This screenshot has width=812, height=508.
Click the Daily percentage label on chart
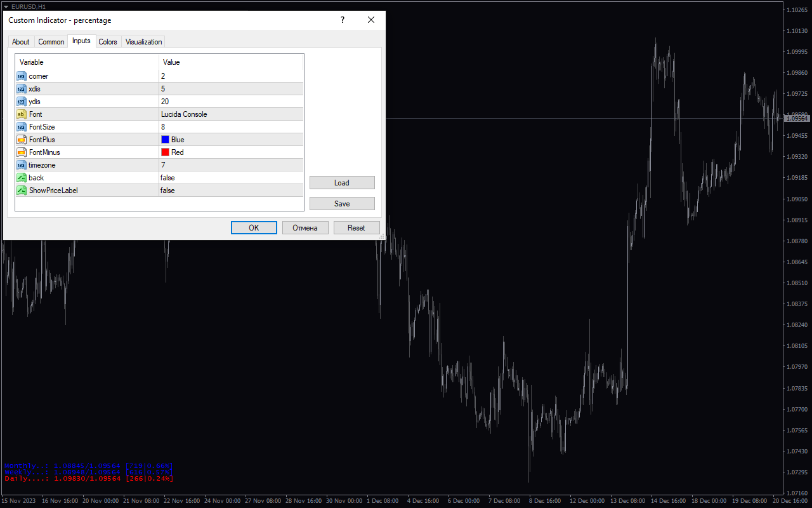(x=88, y=479)
